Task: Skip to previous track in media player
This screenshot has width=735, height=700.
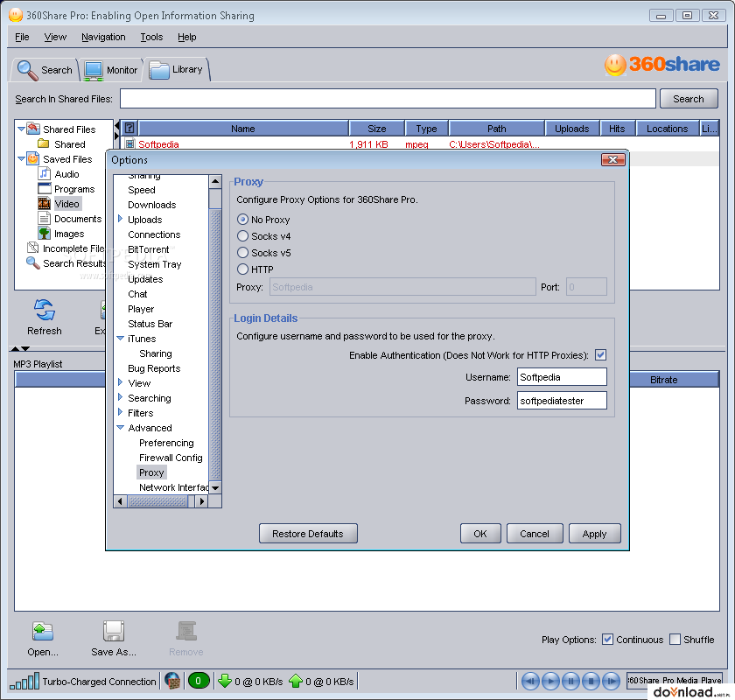Action: click(x=530, y=681)
